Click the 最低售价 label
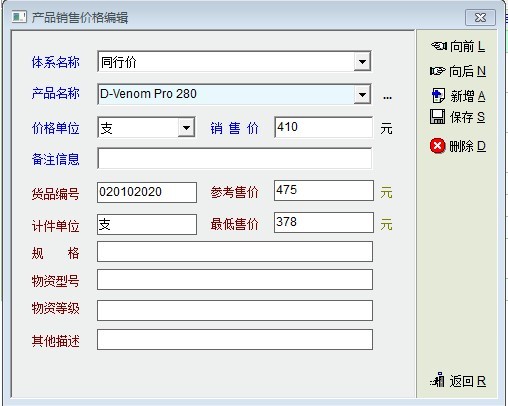The height and width of the screenshot is (406, 508). pyautogui.click(x=235, y=224)
